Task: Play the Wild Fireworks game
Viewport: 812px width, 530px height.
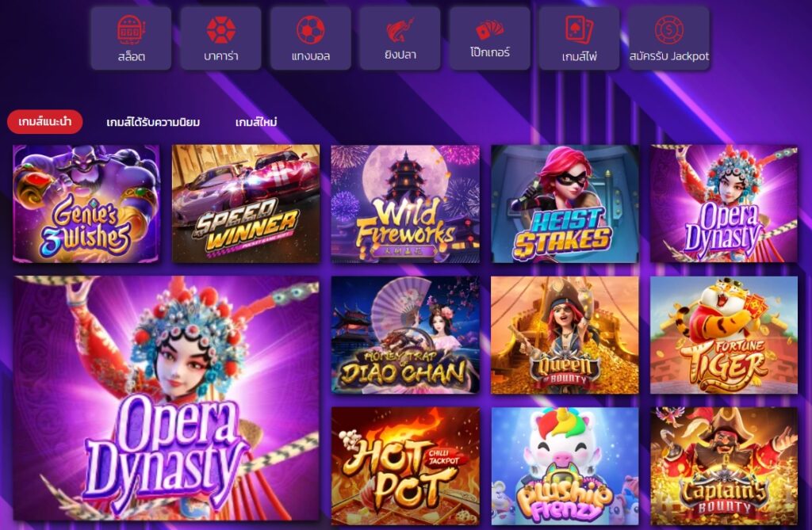Action: [x=405, y=204]
